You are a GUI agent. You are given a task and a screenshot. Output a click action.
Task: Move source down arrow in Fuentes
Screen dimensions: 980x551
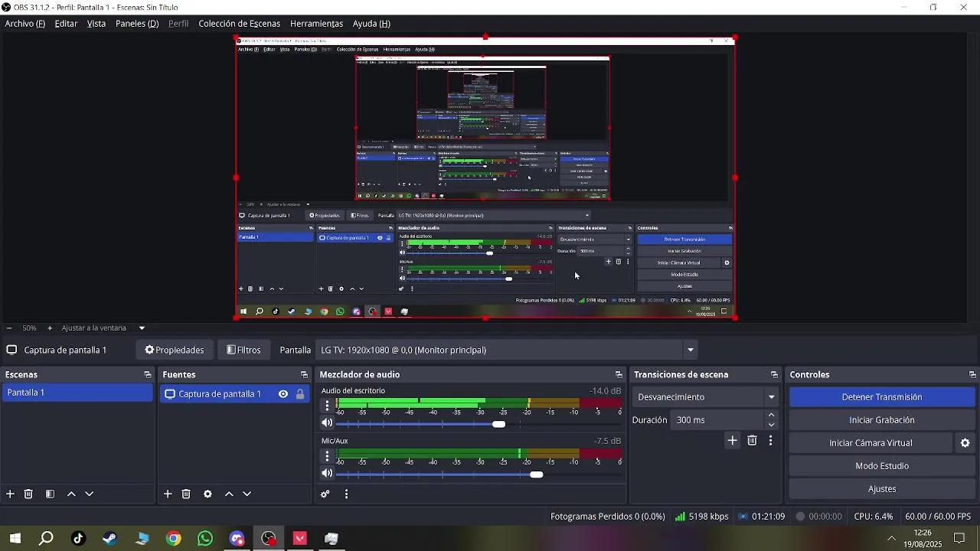tap(247, 494)
